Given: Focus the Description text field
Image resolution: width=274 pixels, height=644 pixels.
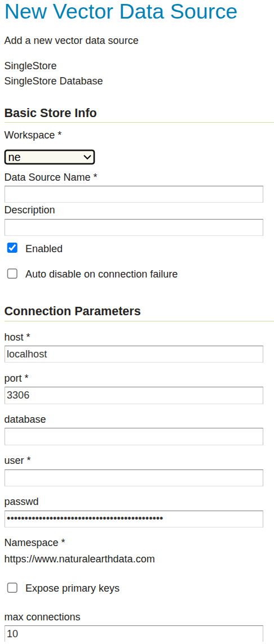Looking at the screenshot, I should (x=134, y=227).
